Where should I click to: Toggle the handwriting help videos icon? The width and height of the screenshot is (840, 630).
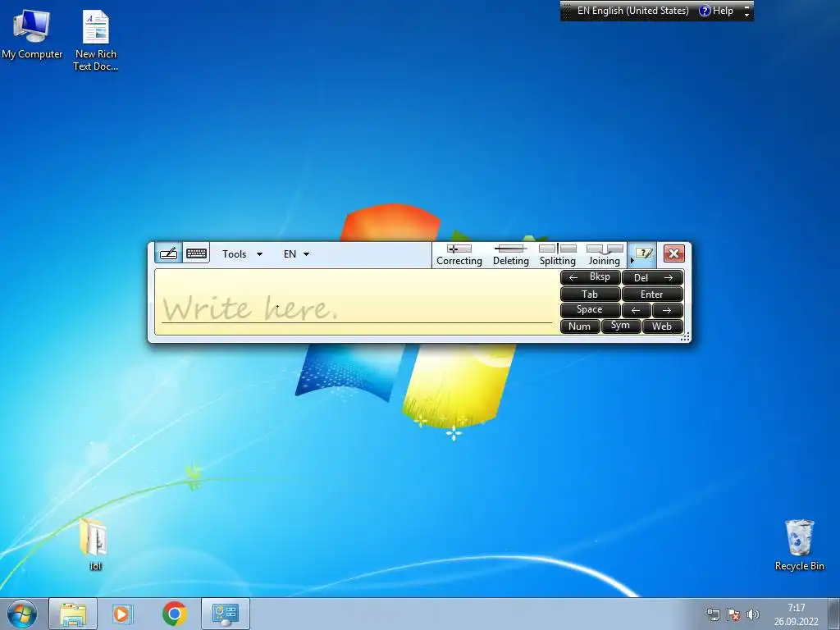[x=644, y=253]
